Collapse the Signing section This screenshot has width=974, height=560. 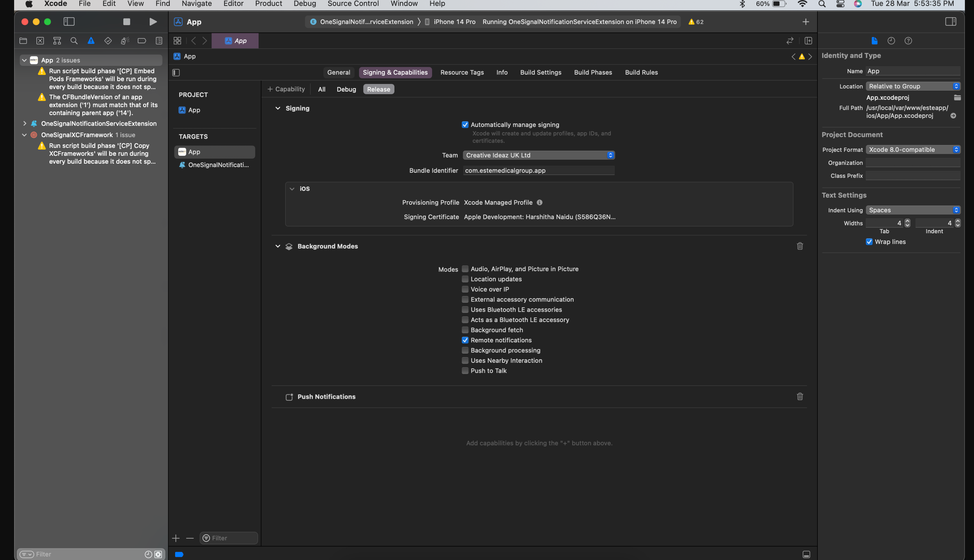tap(277, 108)
